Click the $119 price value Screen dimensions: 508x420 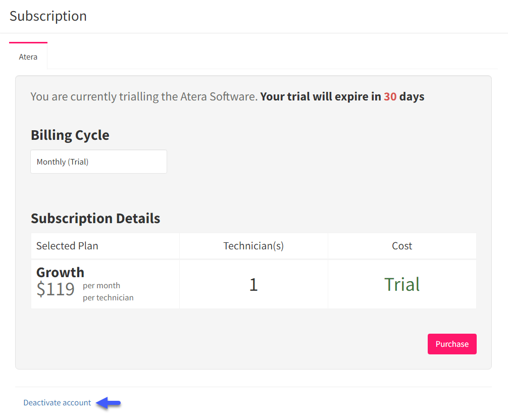click(56, 289)
